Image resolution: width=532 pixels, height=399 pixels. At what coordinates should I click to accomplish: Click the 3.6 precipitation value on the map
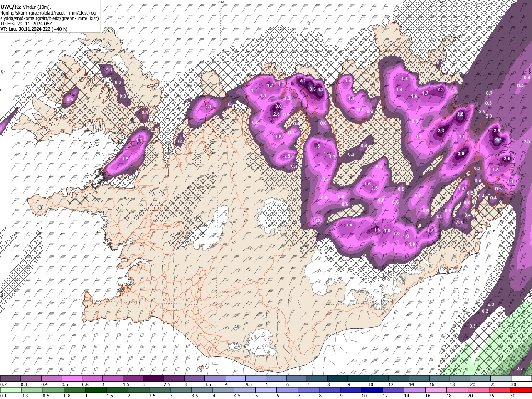coord(460,114)
